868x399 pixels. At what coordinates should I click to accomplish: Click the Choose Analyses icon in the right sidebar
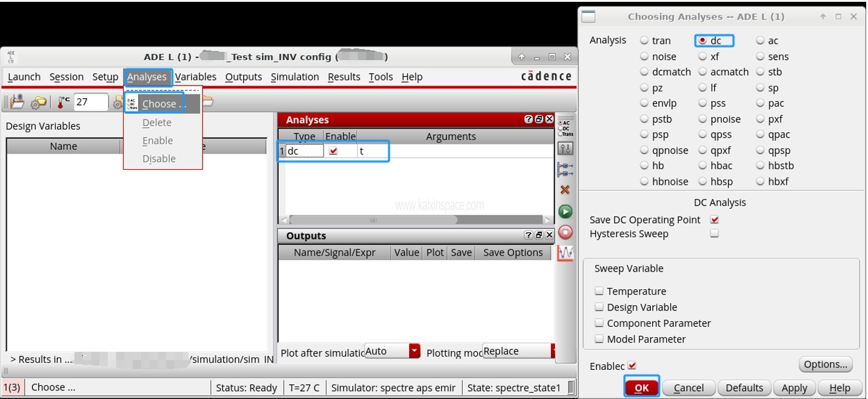coord(565,129)
